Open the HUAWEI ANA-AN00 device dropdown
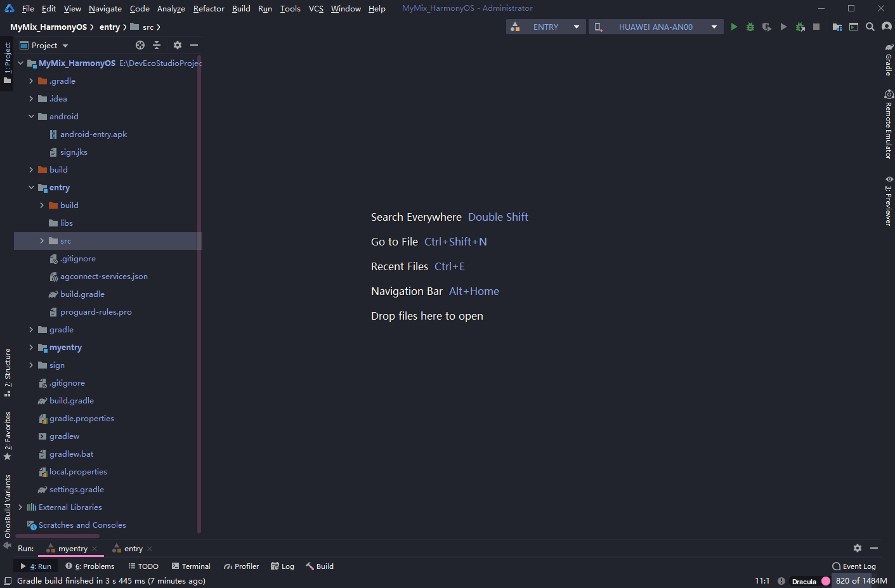895x588 pixels. 656,27
